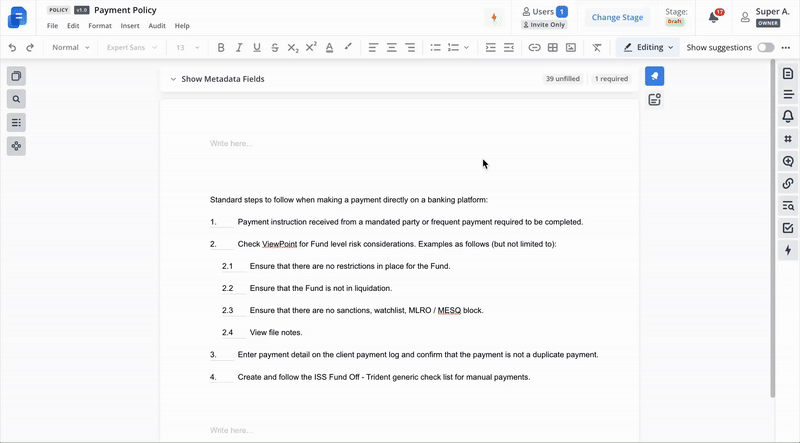The image size is (800, 443).
Task: Open the search icon in left sidebar
Action: 16,99
